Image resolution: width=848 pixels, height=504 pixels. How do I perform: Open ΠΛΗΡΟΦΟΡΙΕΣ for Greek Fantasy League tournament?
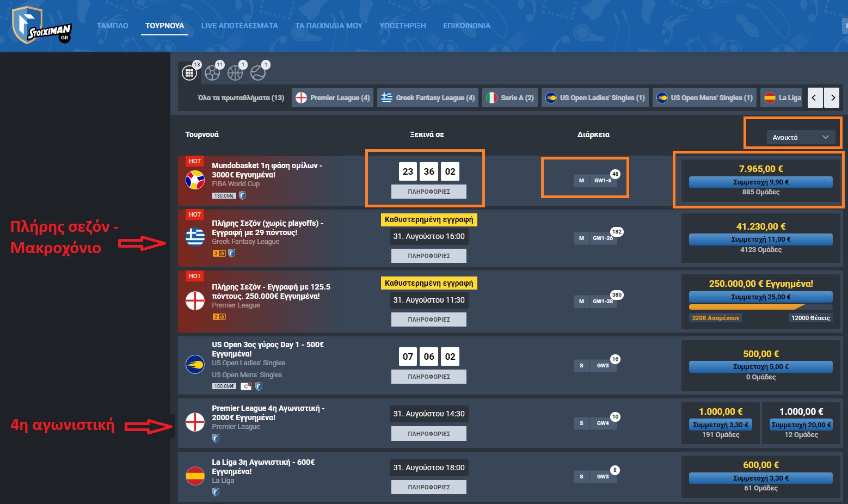click(x=429, y=256)
